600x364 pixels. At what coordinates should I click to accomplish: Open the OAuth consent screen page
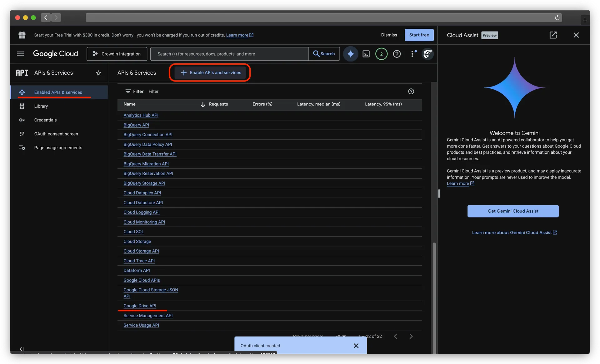point(56,134)
